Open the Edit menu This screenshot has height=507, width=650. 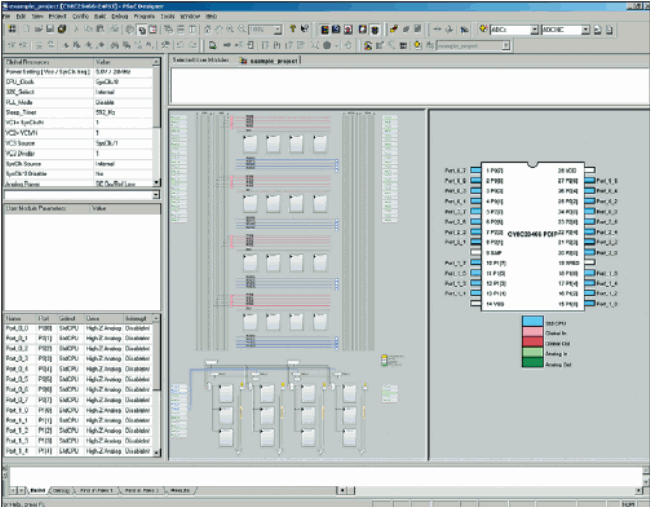(21, 16)
